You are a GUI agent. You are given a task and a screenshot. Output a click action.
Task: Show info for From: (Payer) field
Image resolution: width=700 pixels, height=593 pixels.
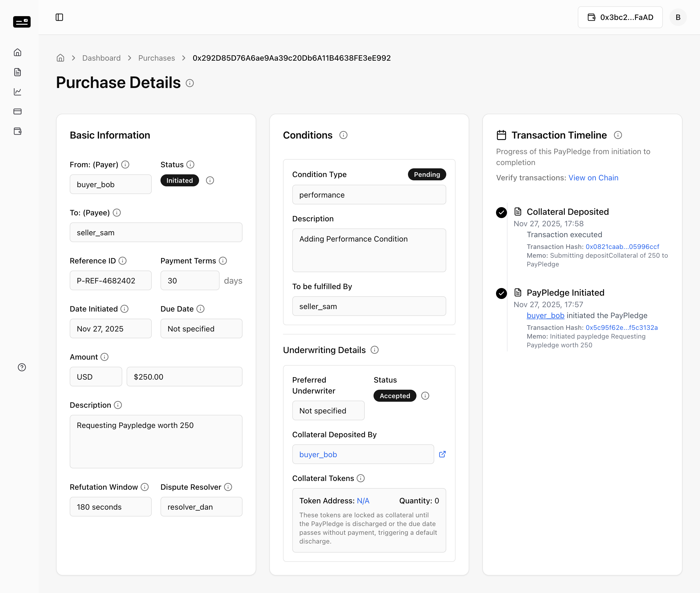point(125,165)
